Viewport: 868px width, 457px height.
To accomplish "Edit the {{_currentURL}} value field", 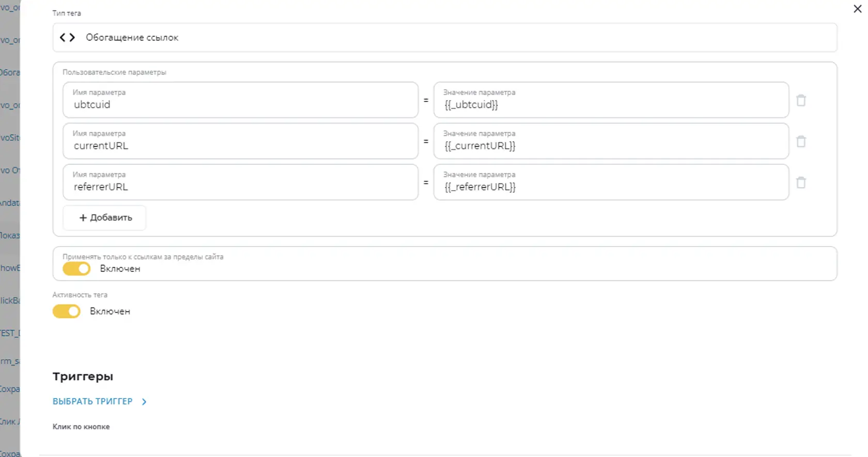I will click(611, 141).
